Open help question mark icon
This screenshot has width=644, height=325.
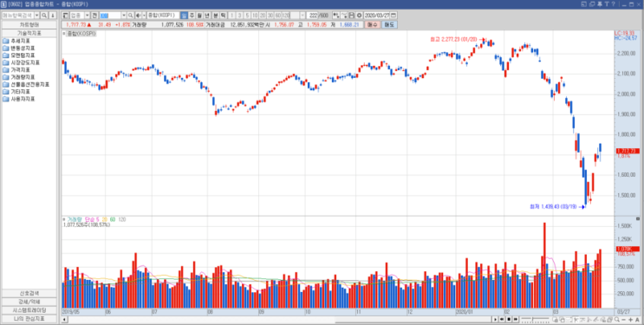[x=613, y=4]
